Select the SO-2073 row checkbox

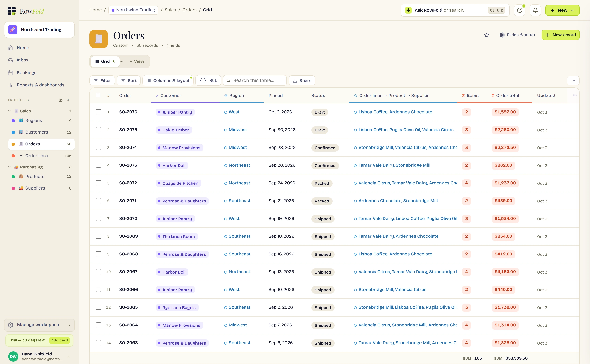pyautogui.click(x=99, y=165)
